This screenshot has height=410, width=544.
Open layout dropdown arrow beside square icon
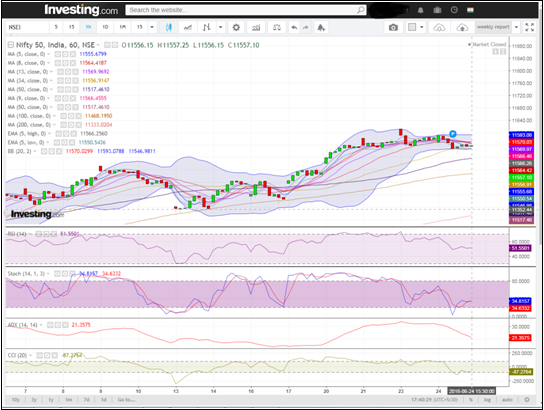(422, 27)
